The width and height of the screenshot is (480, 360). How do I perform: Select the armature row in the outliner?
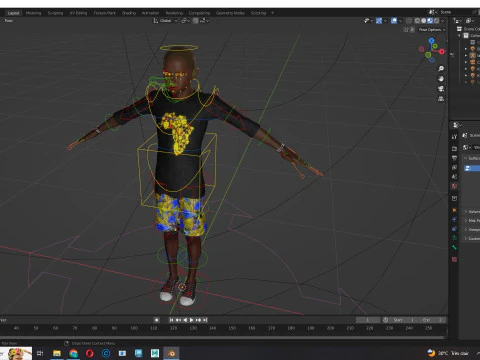pyautogui.click(x=473, y=55)
